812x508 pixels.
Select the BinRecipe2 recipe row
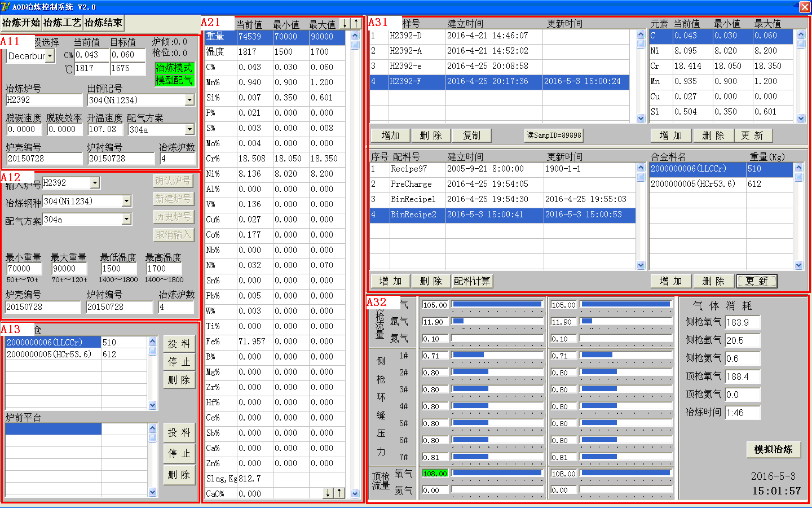[503, 214]
